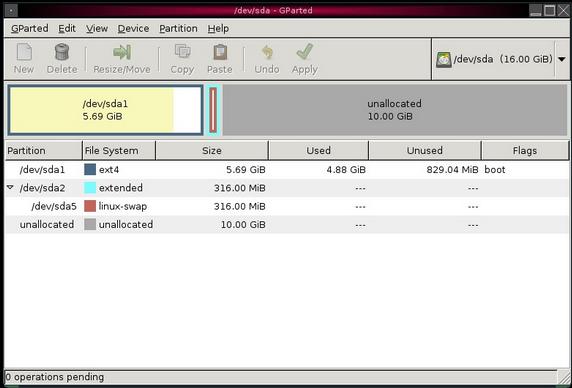The height and width of the screenshot is (388, 572).
Task: Sort by the Used column header
Action: pos(318,151)
